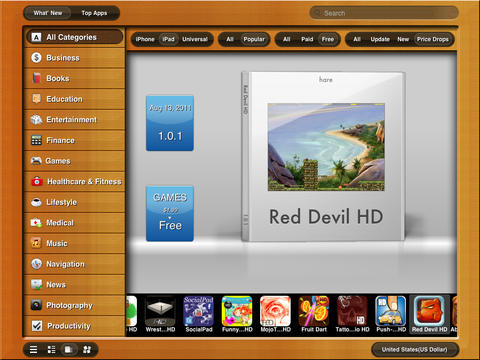The width and height of the screenshot is (480, 360).
Task: Open the Wrest...HD app icon
Action: coord(160,311)
